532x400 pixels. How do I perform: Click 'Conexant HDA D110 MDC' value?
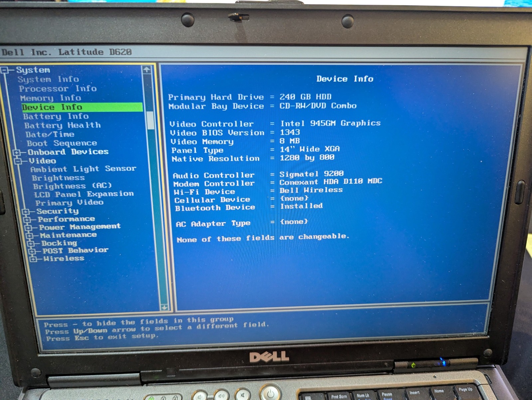pos(331,182)
